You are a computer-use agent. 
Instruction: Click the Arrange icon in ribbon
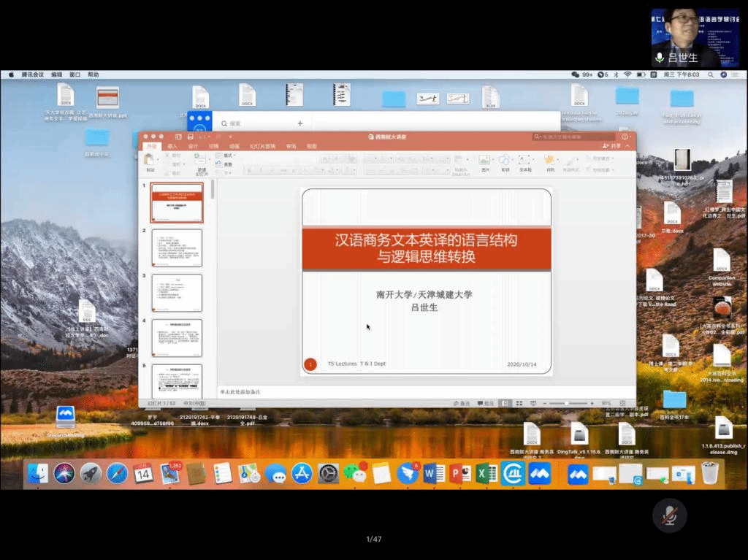coord(549,160)
